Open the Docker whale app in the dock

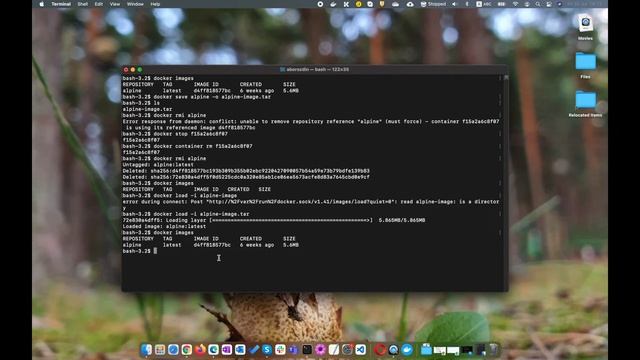pyautogui.click(x=407, y=349)
